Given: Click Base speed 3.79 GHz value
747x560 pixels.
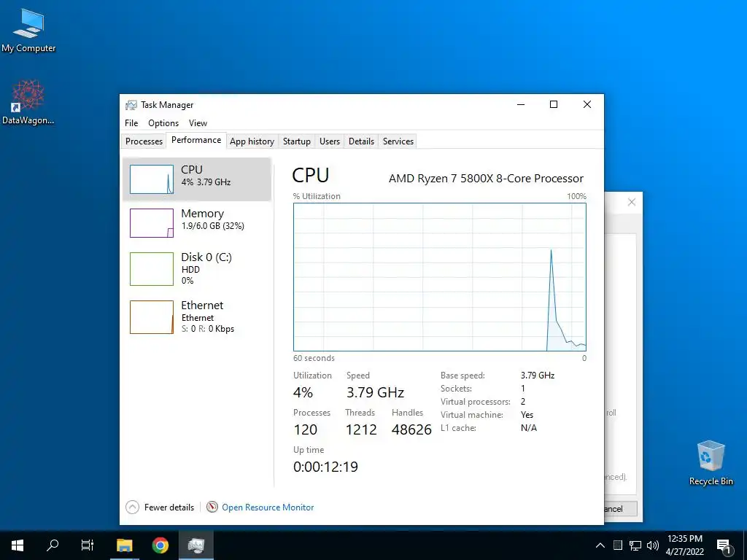Looking at the screenshot, I should click(x=538, y=376).
